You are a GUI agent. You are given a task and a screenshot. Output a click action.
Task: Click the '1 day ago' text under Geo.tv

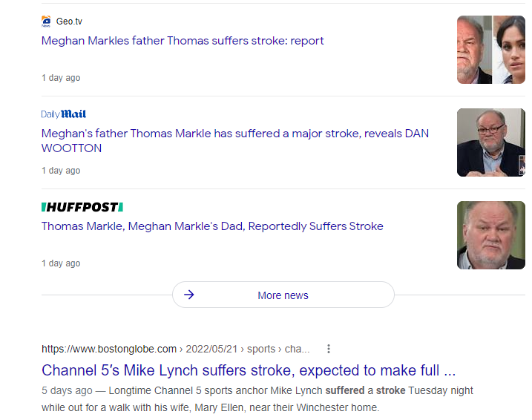pos(61,78)
